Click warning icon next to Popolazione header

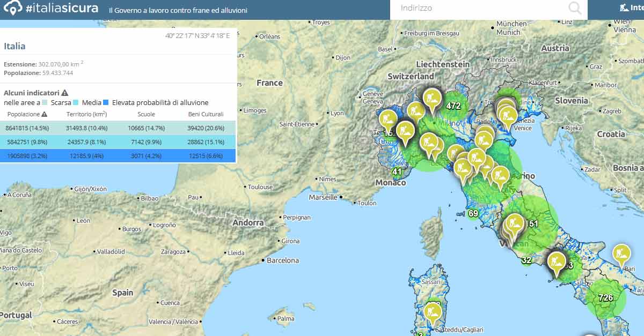(x=44, y=114)
